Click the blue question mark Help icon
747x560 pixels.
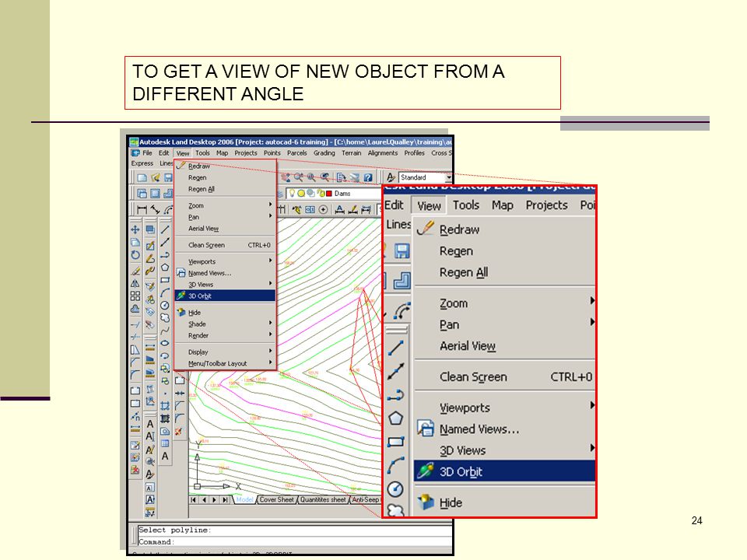coord(368,177)
